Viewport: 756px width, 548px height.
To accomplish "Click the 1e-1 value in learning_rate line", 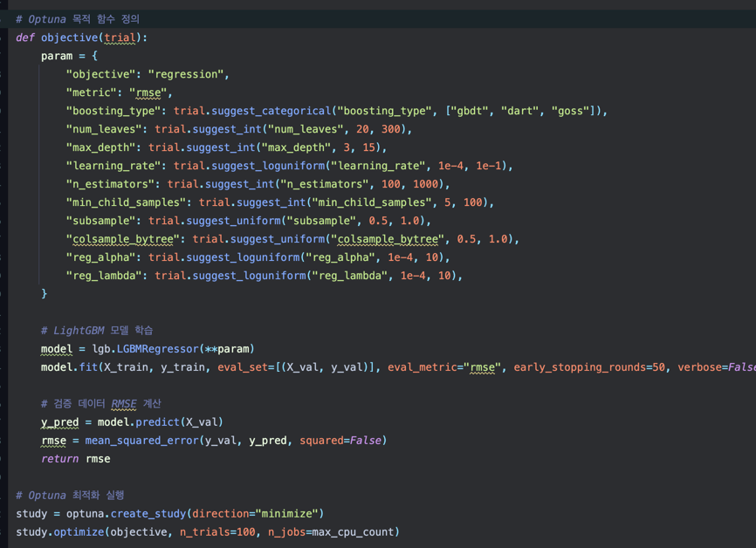I will pyautogui.click(x=489, y=166).
